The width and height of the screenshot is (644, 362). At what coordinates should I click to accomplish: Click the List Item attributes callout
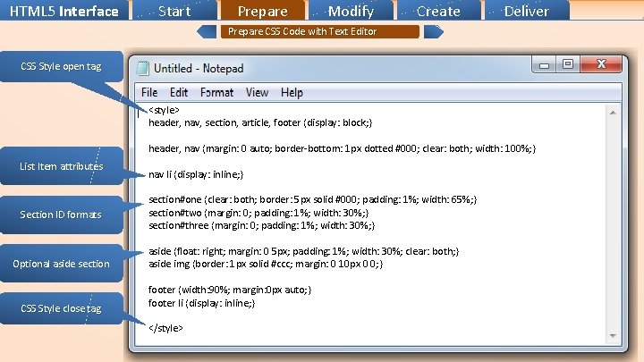click(61, 166)
